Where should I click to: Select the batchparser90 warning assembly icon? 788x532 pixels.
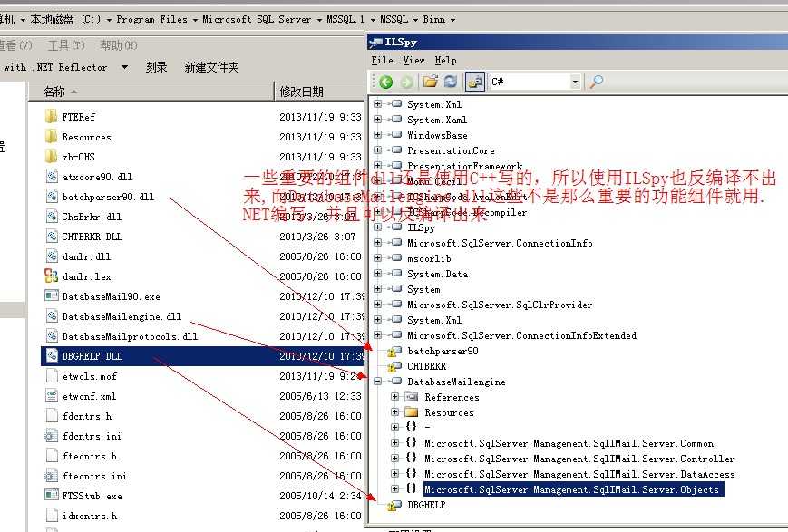394,351
